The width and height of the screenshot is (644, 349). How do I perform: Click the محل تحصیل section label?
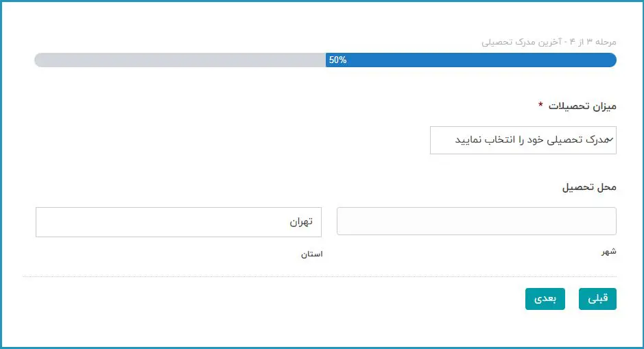pyautogui.click(x=589, y=187)
